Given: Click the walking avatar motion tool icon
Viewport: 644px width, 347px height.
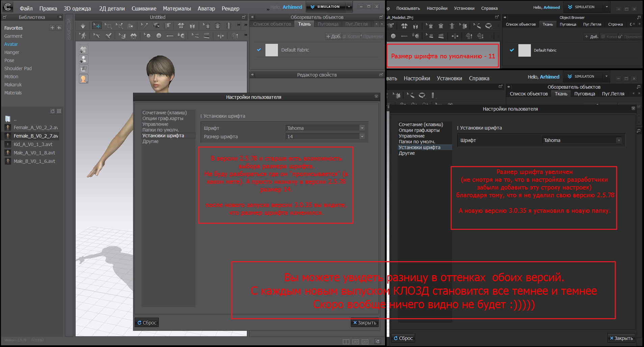Looking at the screenshot, I should pyautogui.click(x=83, y=36).
